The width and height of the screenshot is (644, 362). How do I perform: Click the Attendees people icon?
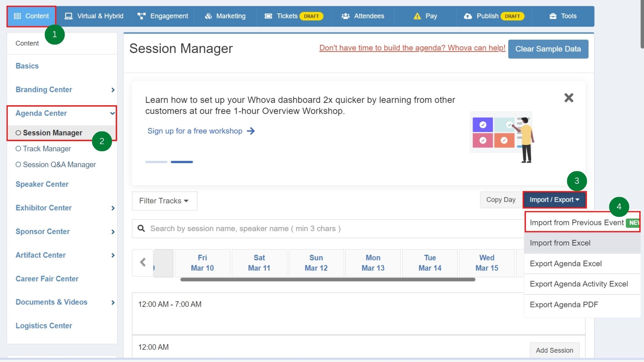[x=345, y=16]
